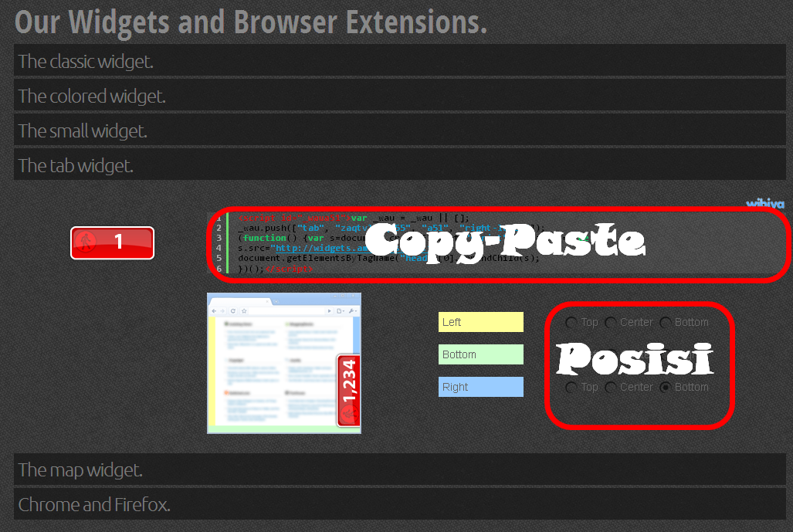Click the blue Right position label

481,387
